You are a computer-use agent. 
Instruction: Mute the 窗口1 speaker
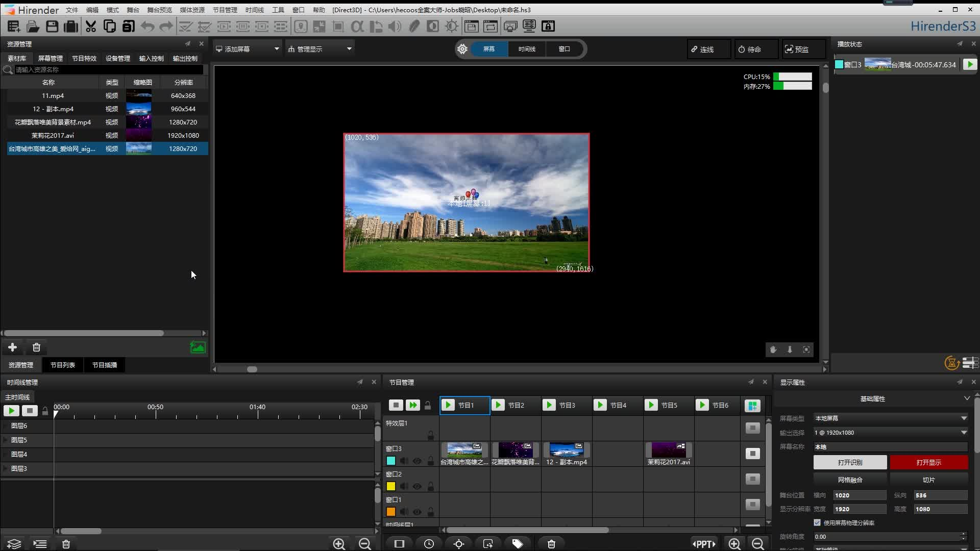404,512
